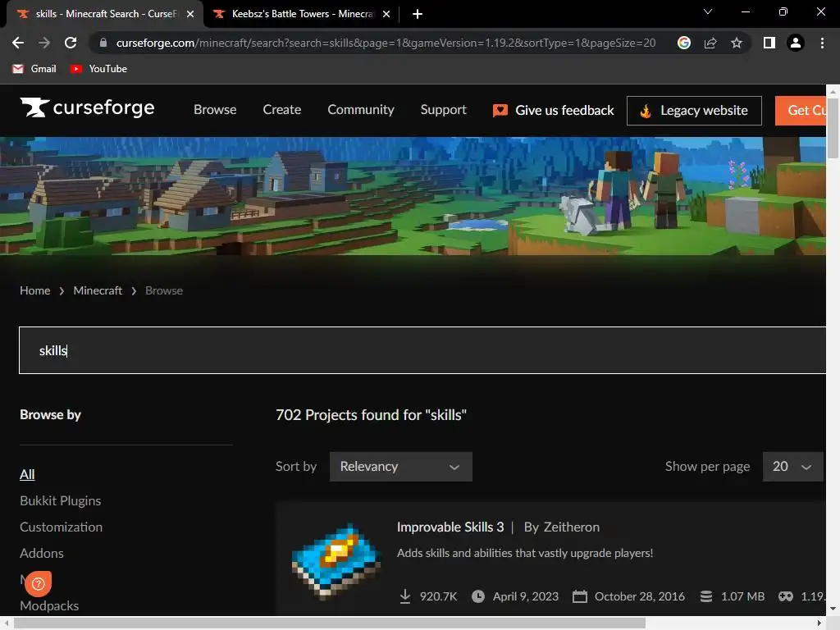
Task: Open the Create menu
Action: click(282, 110)
